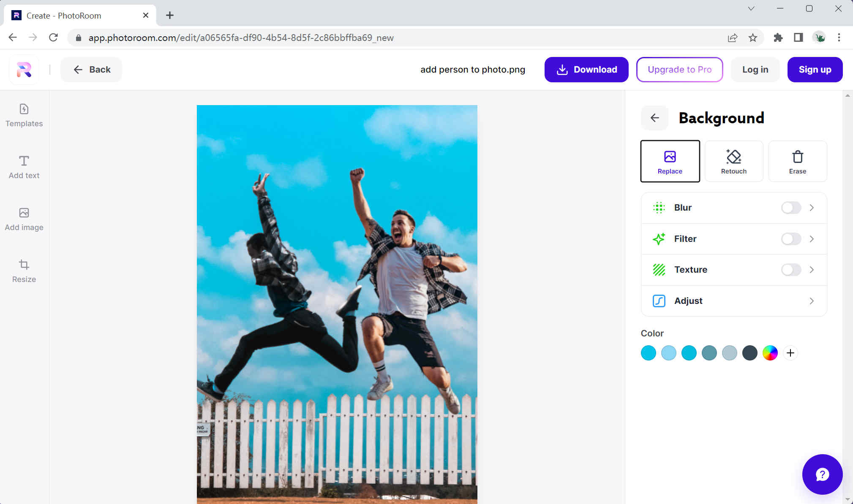Select the Retouch tool
This screenshot has height=504, width=853.
pos(733,161)
